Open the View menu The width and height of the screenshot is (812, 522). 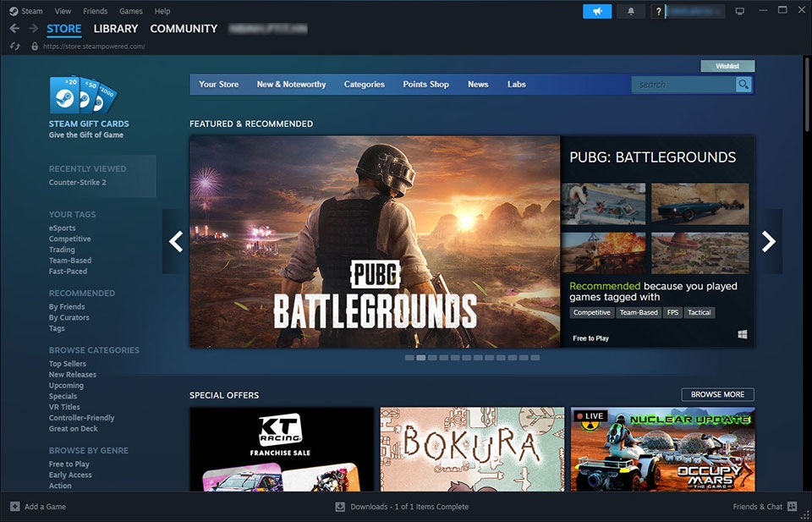coord(63,11)
